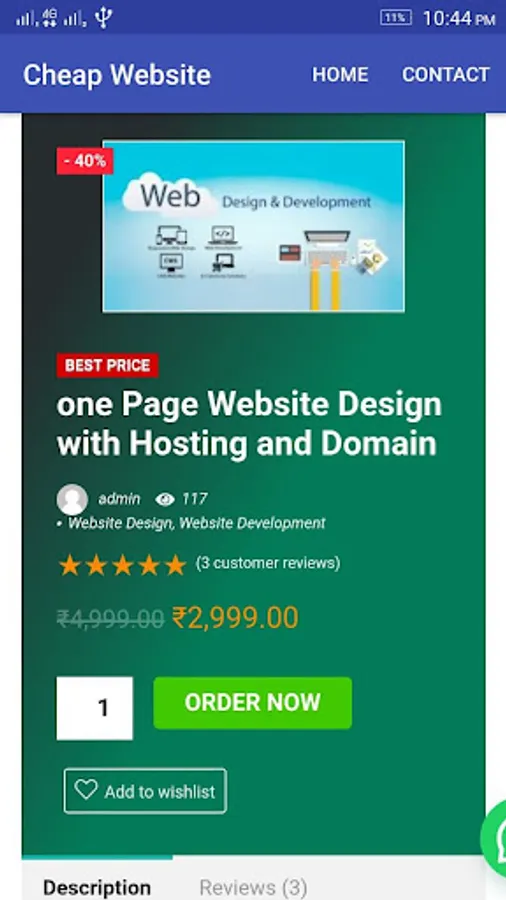Tap the USB icon in status bar
The width and height of the screenshot is (506, 900).
[x=103, y=18]
